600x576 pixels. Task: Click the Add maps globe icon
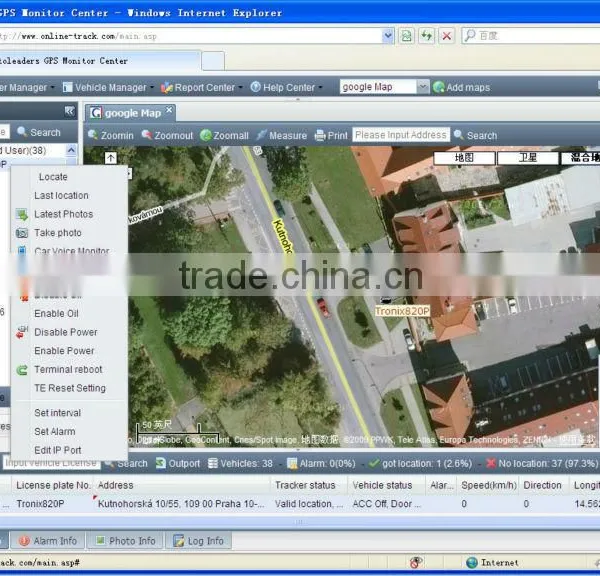point(439,87)
